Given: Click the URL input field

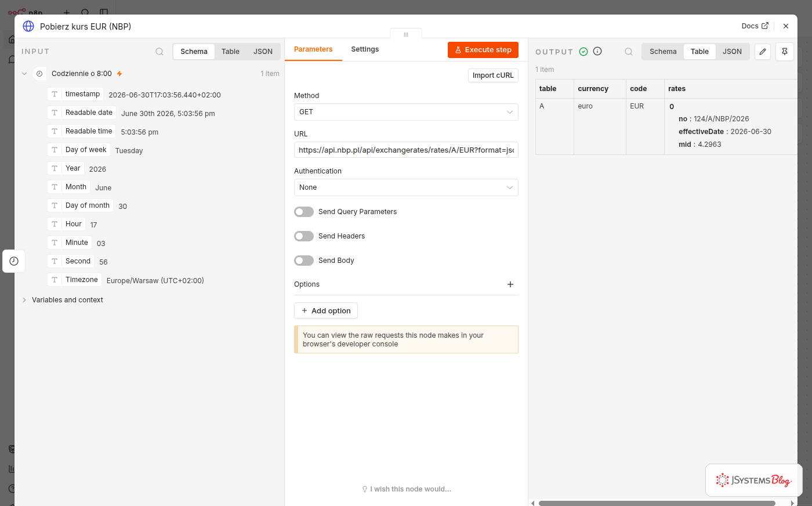Looking at the screenshot, I should point(406,150).
